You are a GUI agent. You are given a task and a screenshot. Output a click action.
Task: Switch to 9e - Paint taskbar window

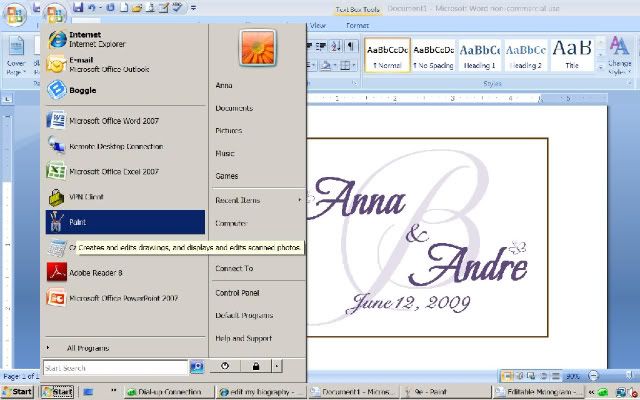447,392
